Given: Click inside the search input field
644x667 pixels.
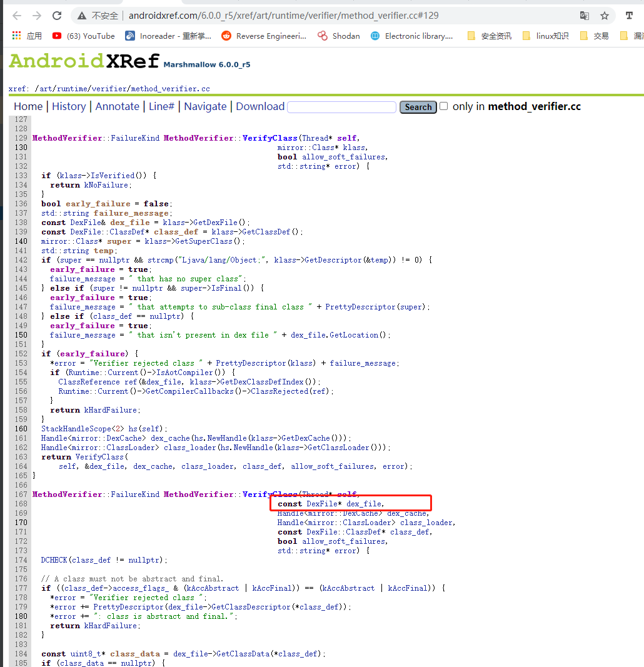Looking at the screenshot, I should click(341, 106).
